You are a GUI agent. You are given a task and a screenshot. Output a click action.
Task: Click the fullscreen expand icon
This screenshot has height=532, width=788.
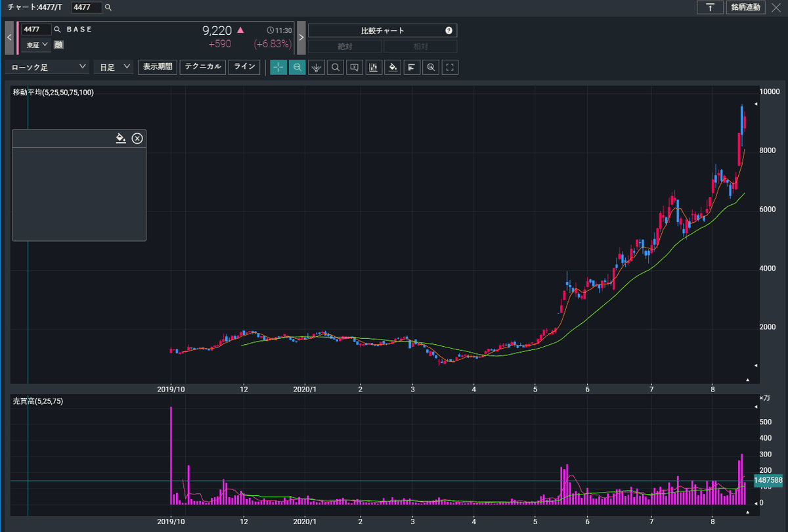pyautogui.click(x=450, y=67)
